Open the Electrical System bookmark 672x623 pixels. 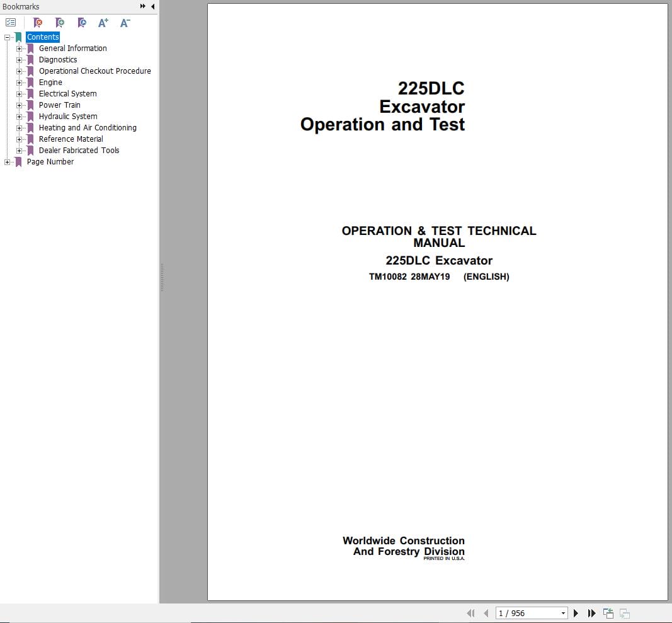[68, 93]
